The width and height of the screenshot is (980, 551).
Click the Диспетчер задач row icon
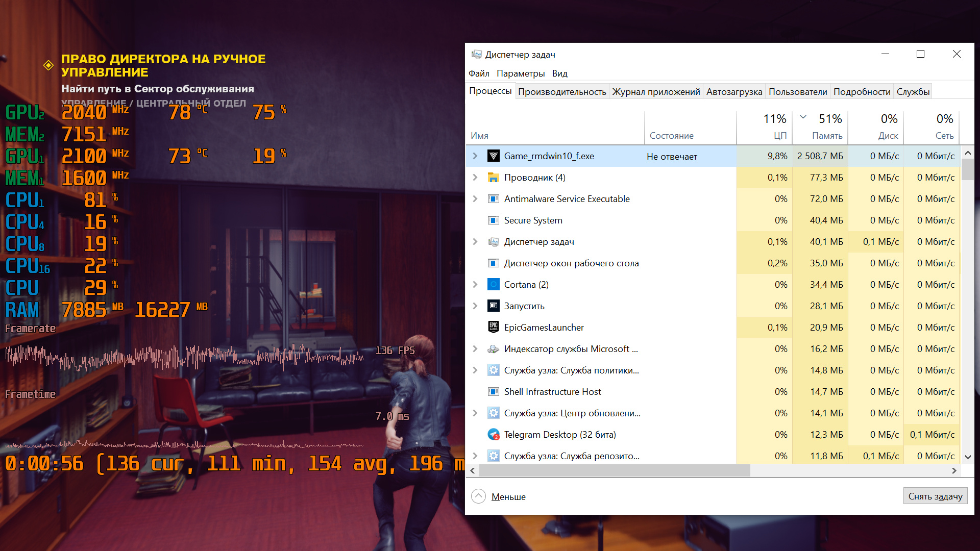click(493, 242)
